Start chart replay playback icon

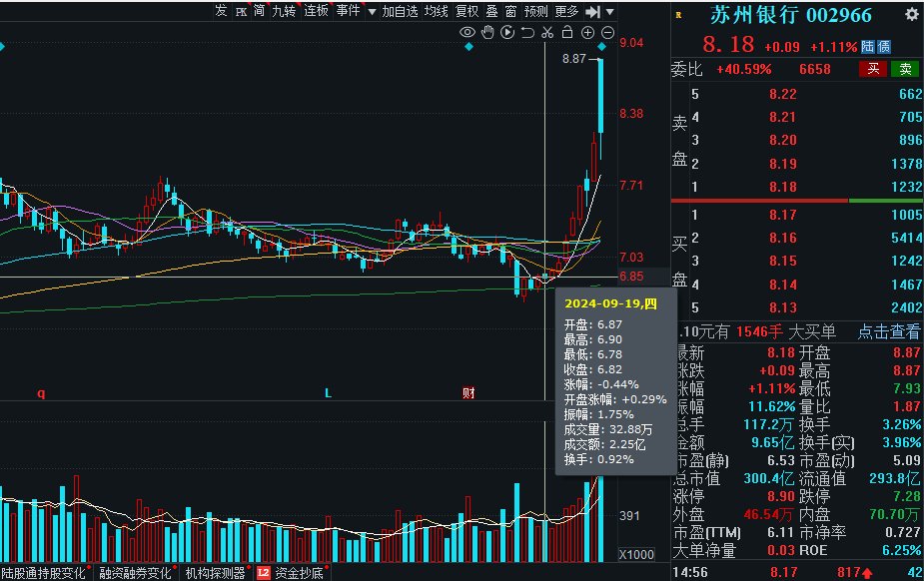coord(507,32)
